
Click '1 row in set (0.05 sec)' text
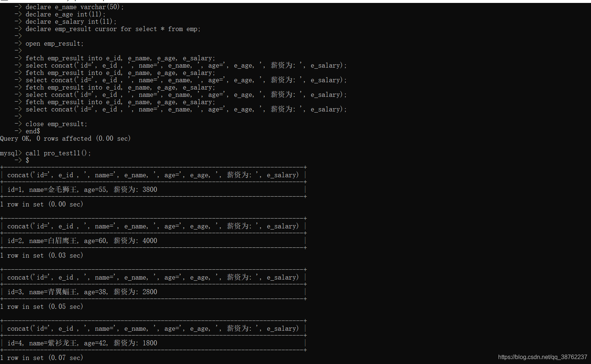pos(42,307)
